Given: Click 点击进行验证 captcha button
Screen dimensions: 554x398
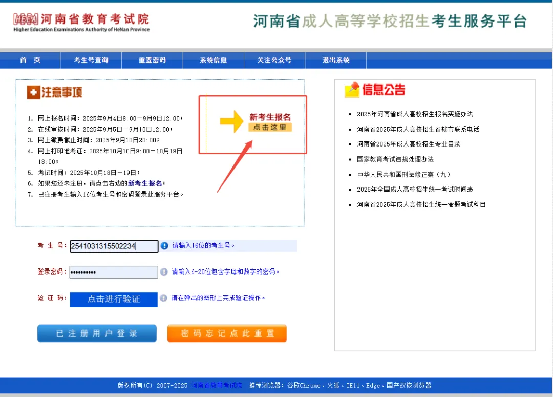Looking at the screenshot, I should pos(114,299).
